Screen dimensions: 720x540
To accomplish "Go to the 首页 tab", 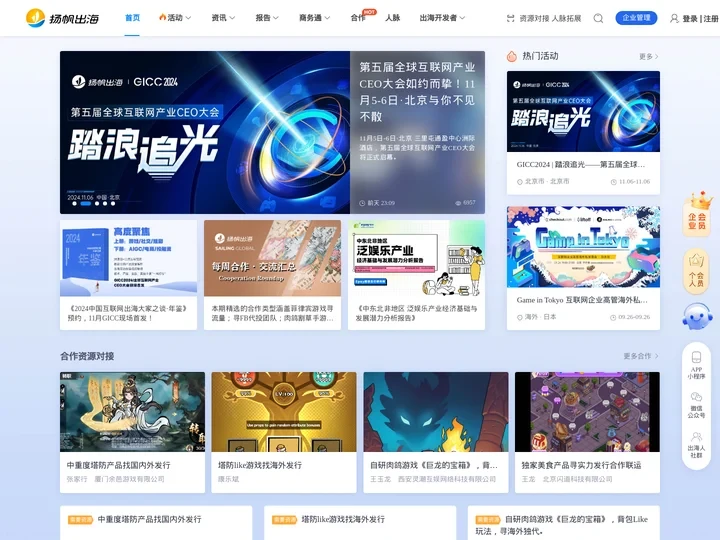I will 132,18.
